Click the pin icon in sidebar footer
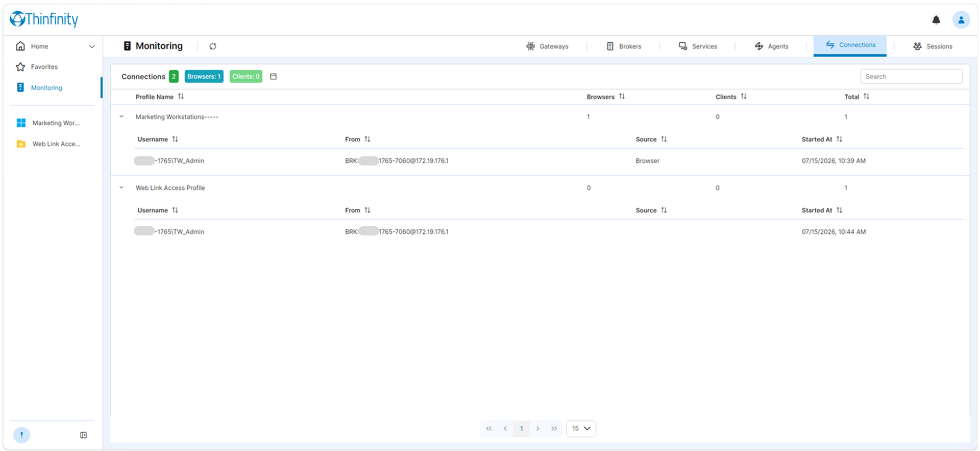 tap(21, 435)
